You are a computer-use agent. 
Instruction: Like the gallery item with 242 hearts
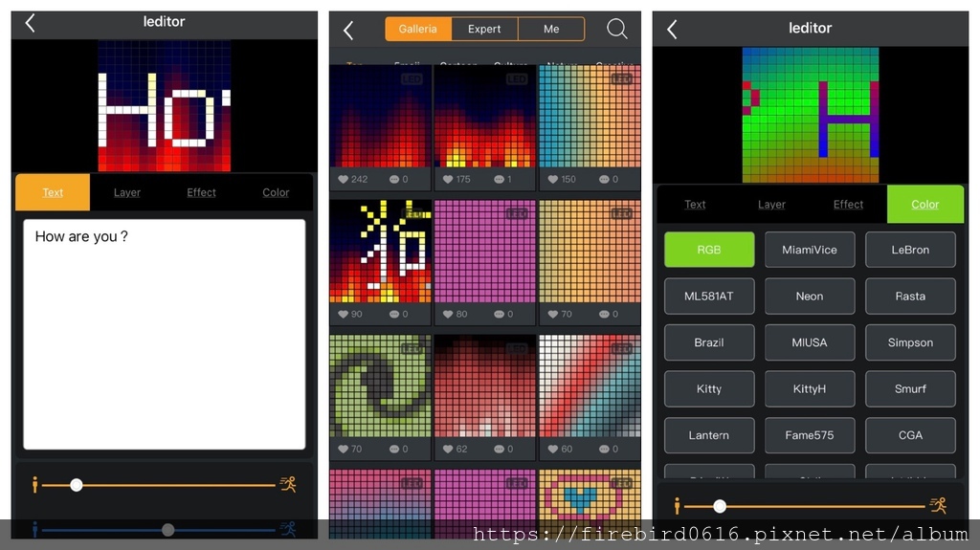tap(344, 180)
